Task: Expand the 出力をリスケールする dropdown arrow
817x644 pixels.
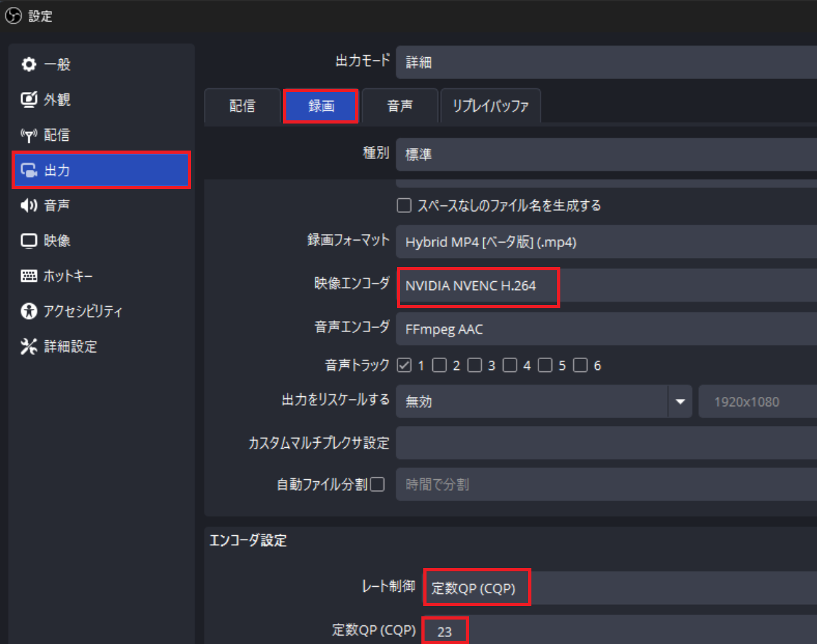Action: 680,401
